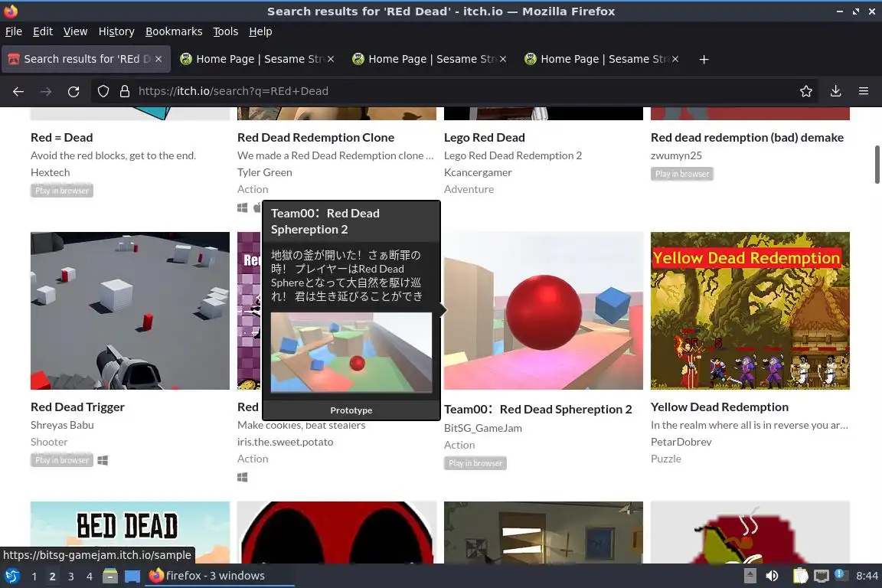Switch to second Sesame Street Home Page tab
882x588 pixels.
click(x=429, y=59)
